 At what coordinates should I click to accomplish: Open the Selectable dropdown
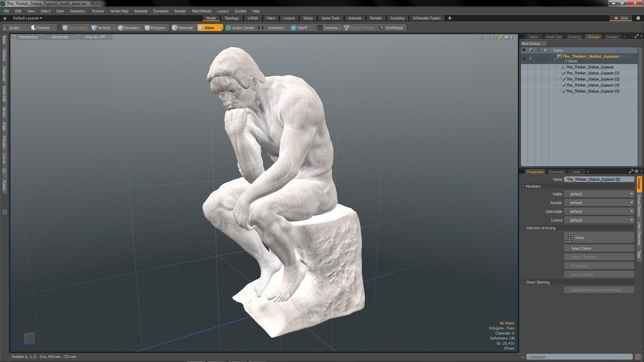pos(601,212)
